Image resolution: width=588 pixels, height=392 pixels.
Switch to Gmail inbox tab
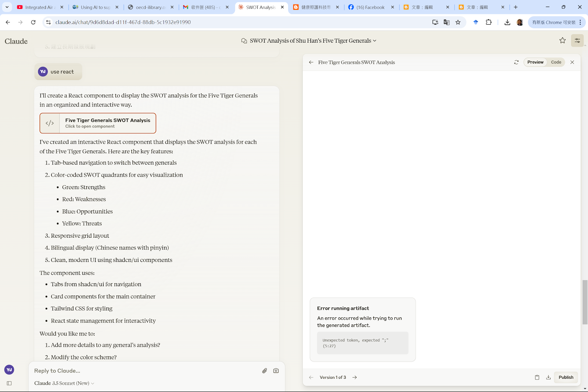click(205, 7)
